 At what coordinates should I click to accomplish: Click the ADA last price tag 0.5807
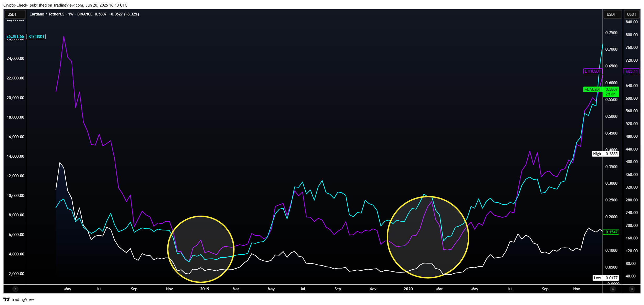pos(611,89)
